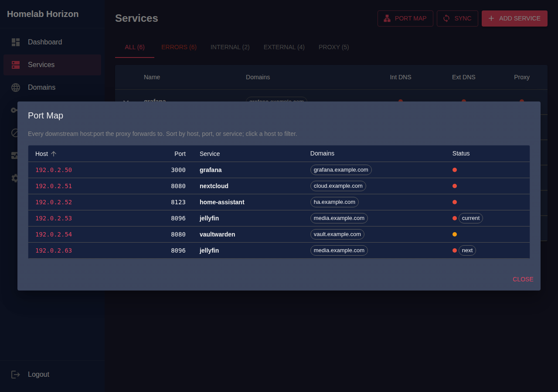
Task: Click the Sync button
Action: coord(457,18)
